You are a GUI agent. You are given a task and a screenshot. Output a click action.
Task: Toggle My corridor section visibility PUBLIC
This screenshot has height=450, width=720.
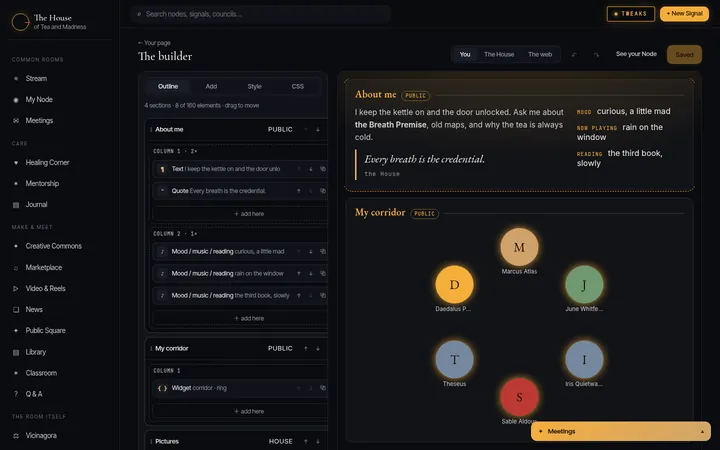(x=280, y=349)
